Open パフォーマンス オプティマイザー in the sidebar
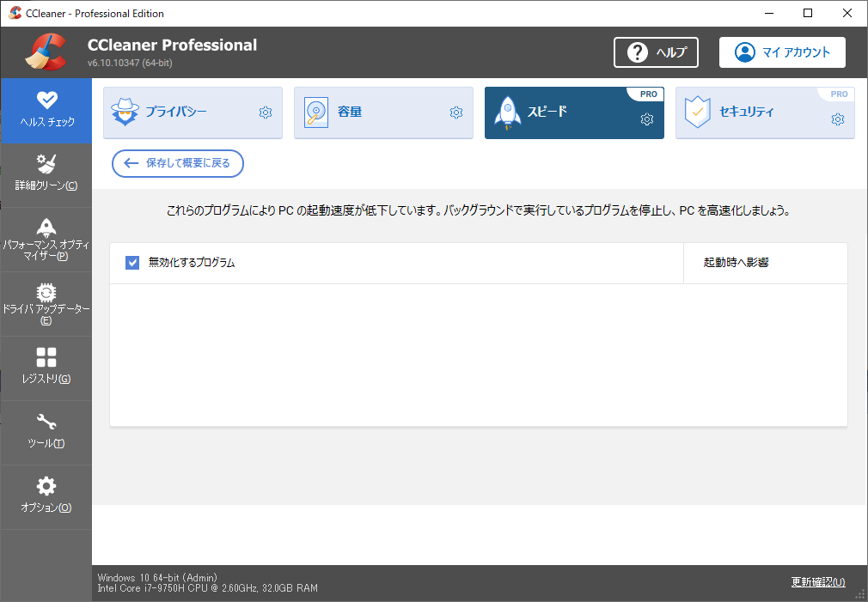The image size is (868, 602). pyautogui.click(x=46, y=240)
